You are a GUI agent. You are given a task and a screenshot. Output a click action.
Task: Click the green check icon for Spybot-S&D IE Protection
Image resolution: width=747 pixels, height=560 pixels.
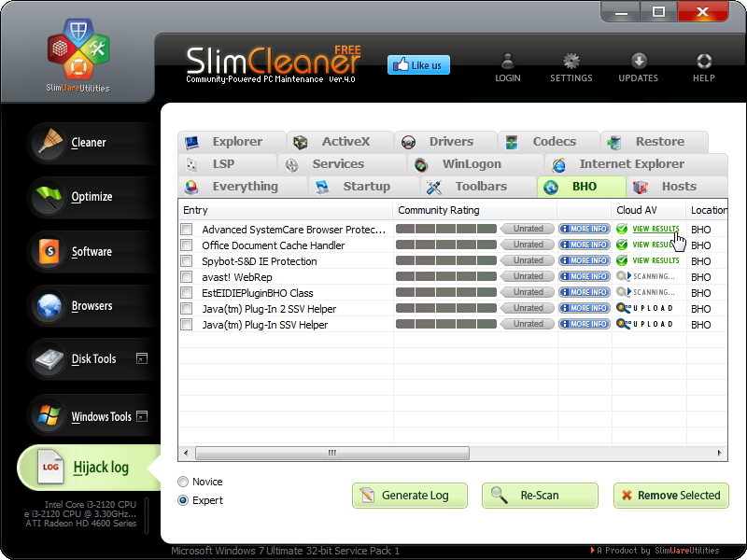622,260
